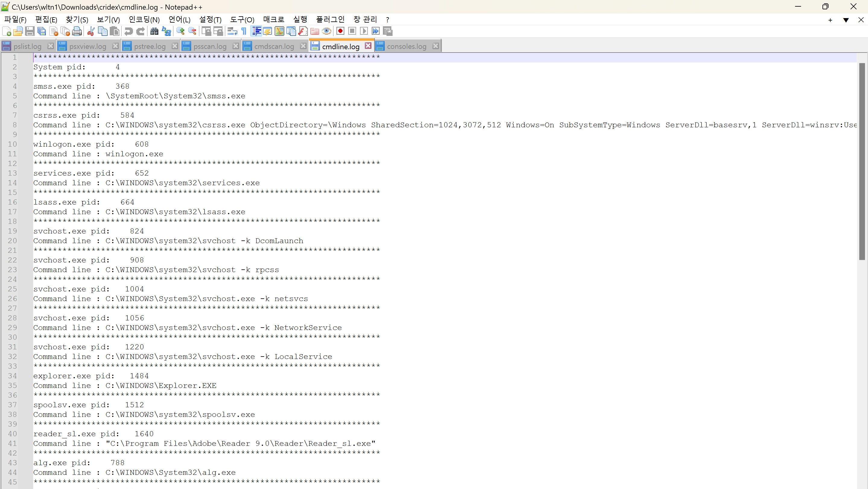Click the Close All documents icon

point(65,31)
